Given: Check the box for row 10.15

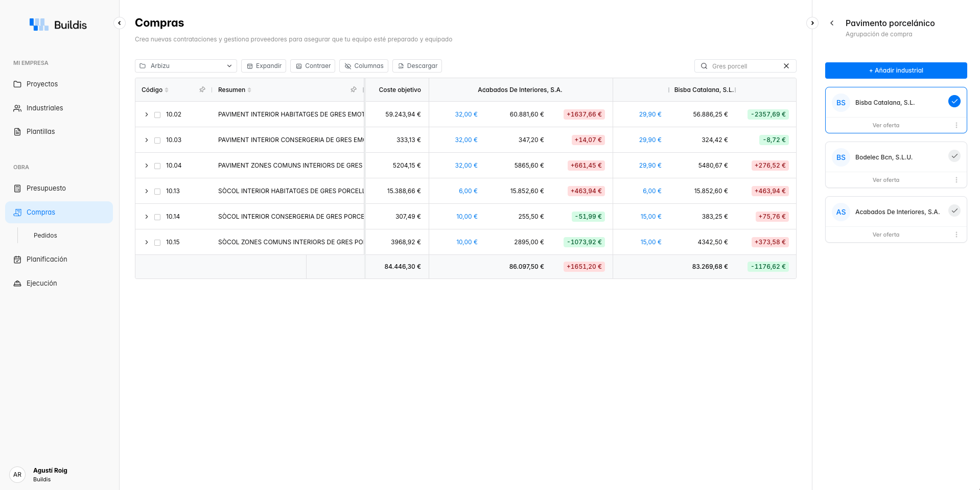Looking at the screenshot, I should click(157, 243).
